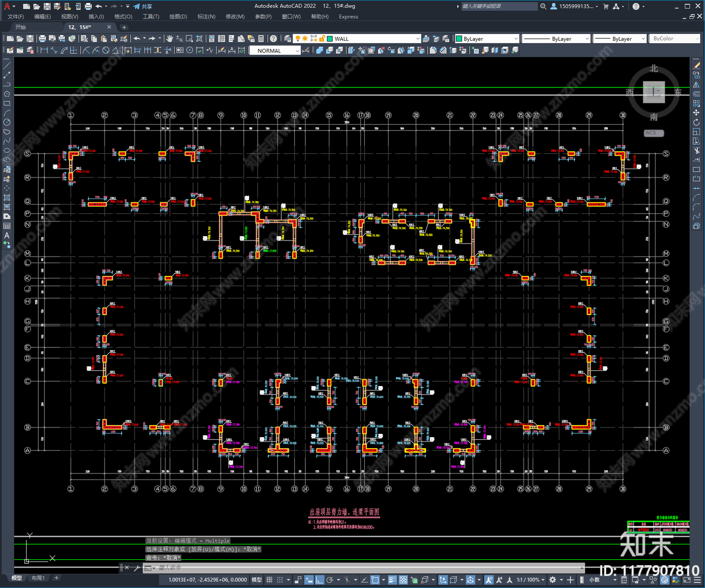
Task: Click the Plot printer icon in toolbar
Action: (x=42, y=39)
